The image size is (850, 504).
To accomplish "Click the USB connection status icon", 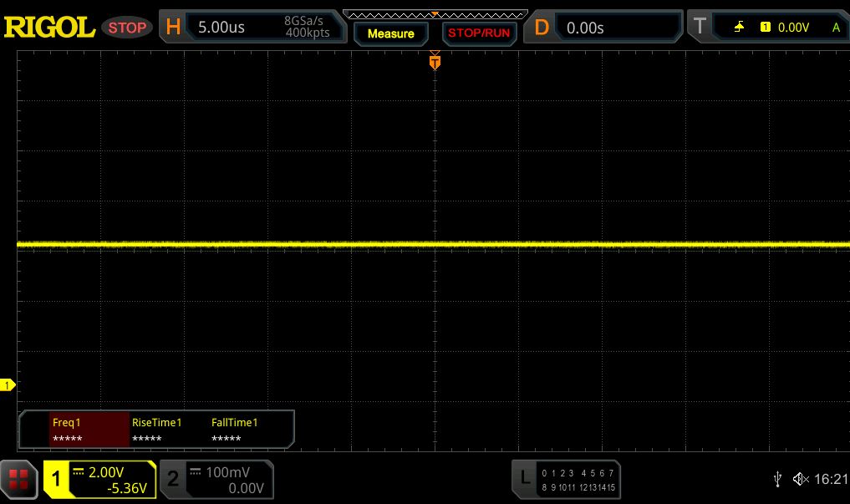I will point(777,479).
